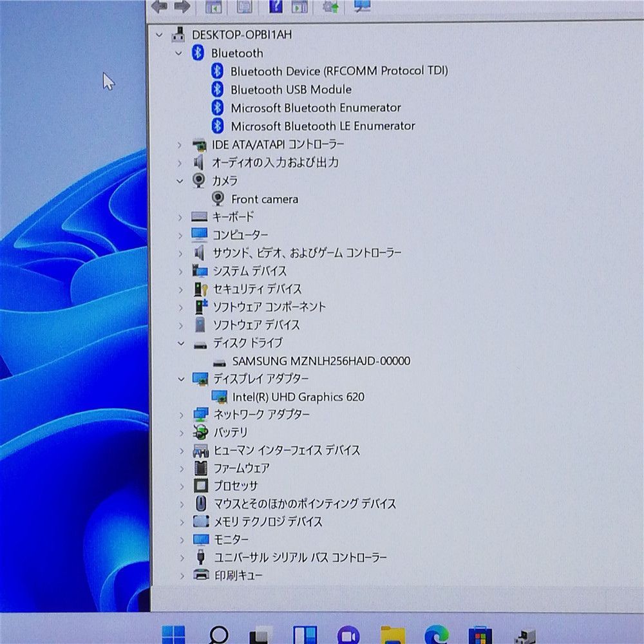Open Properties via the toolbar properties icon
Viewport: 644px width, 644px height.
(x=244, y=6)
